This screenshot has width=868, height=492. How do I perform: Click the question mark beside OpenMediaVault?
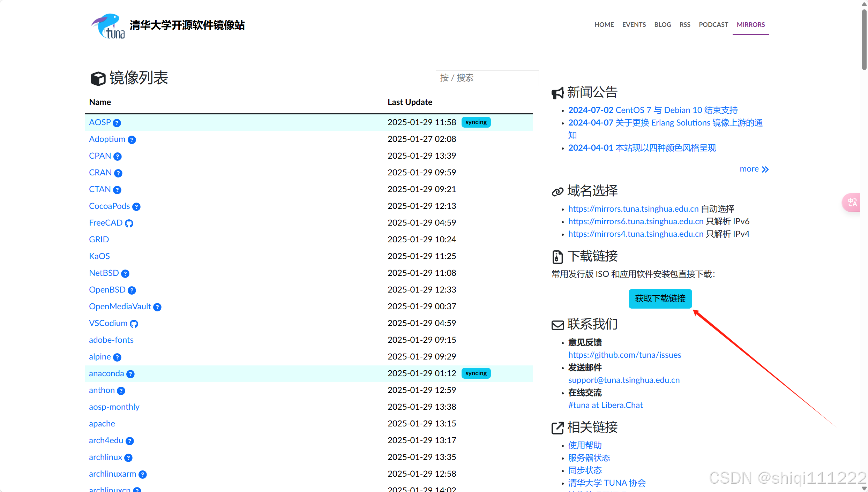point(157,307)
